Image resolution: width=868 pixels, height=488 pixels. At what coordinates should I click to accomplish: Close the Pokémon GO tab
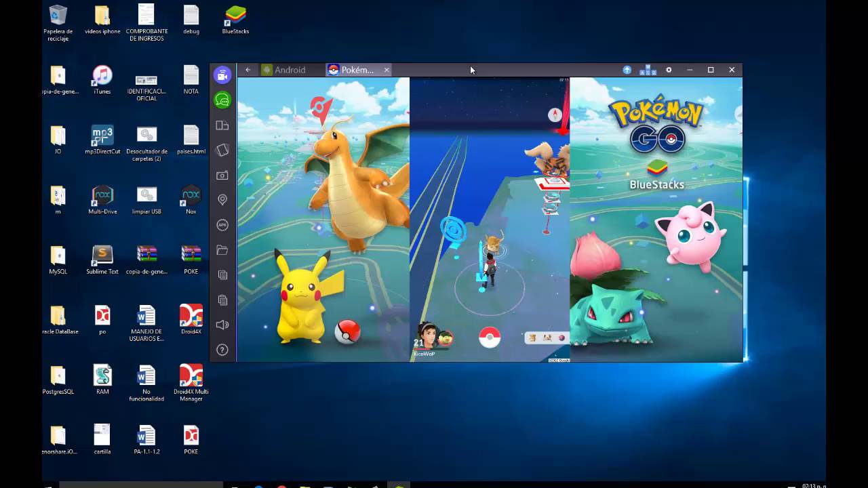point(387,70)
